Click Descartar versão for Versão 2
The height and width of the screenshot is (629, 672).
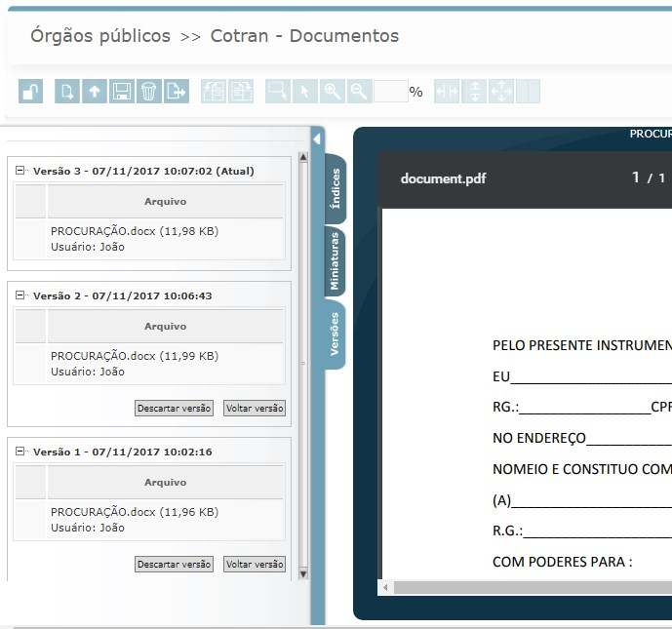174,409
